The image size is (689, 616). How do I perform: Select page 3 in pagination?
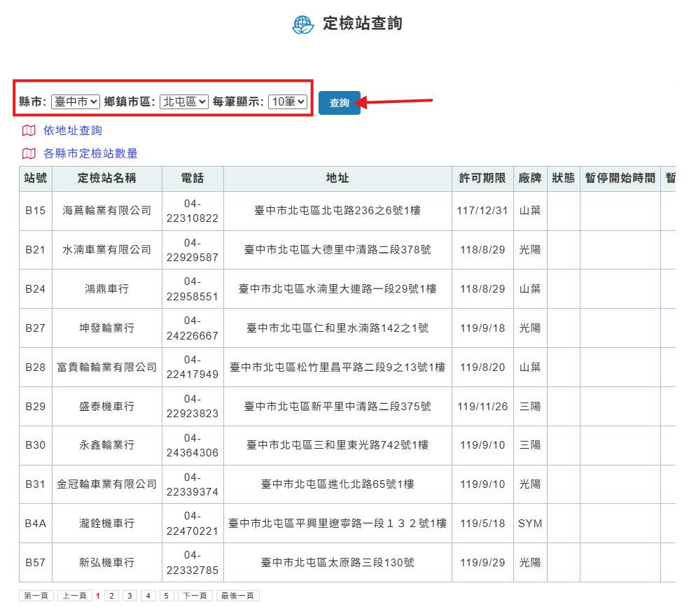coord(130,596)
